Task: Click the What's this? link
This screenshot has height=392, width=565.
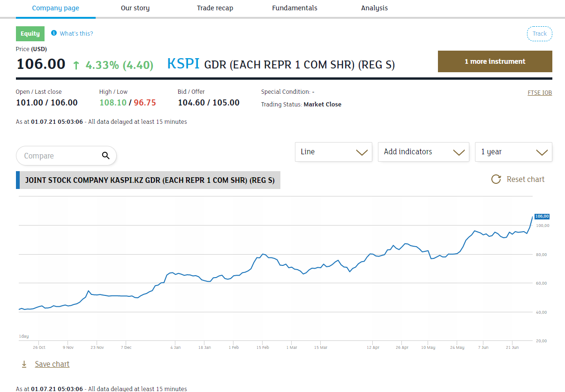Action: [76, 33]
